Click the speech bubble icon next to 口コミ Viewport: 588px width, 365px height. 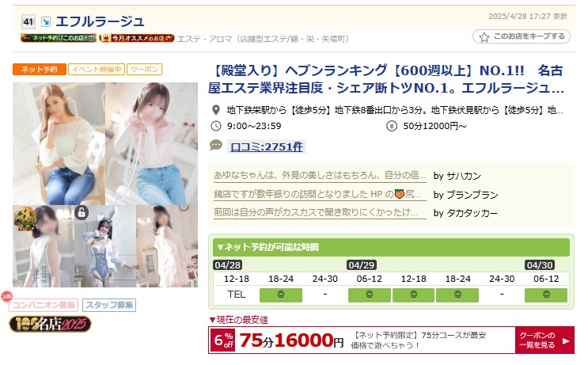(216, 146)
